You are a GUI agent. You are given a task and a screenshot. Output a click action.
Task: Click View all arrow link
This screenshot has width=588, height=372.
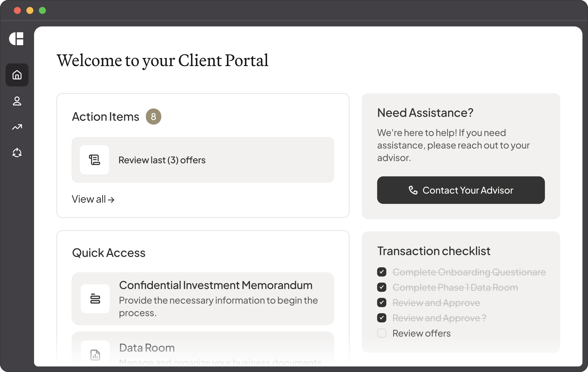[93, 199]
